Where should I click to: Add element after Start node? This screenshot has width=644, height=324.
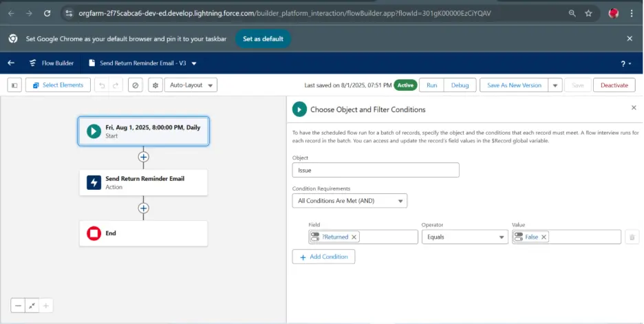click(x=143, y=157)
